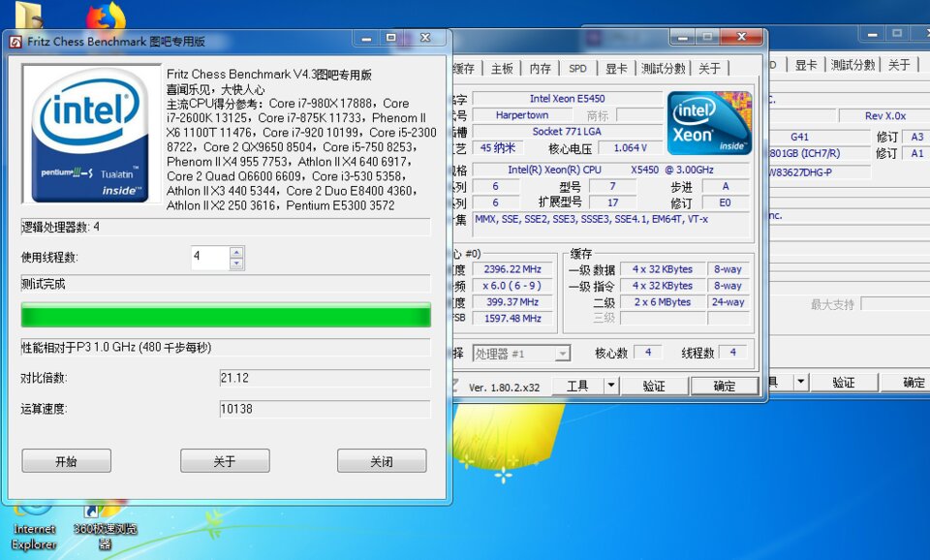Click the 'Rev X.0x' field in the mainboard window
Image resolution: width=930 pixels, height=560 pixels.
pos(884,115)
